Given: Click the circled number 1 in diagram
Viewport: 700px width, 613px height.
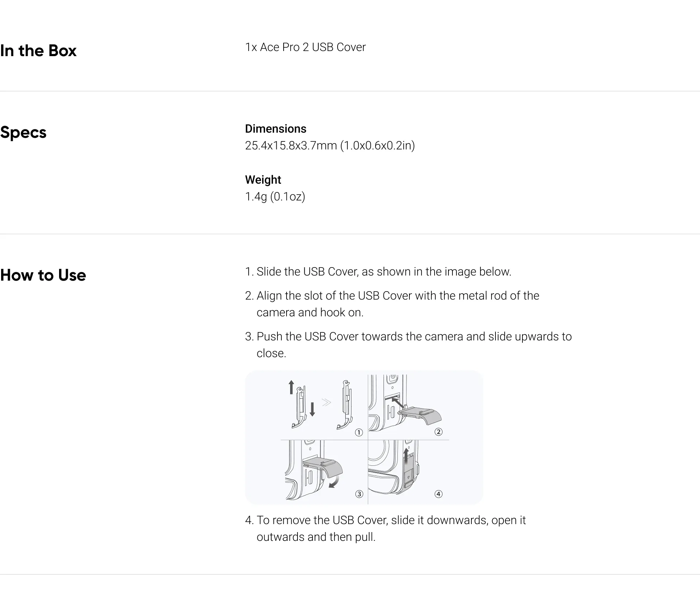Looking at the screenshot, I should 359,432.
